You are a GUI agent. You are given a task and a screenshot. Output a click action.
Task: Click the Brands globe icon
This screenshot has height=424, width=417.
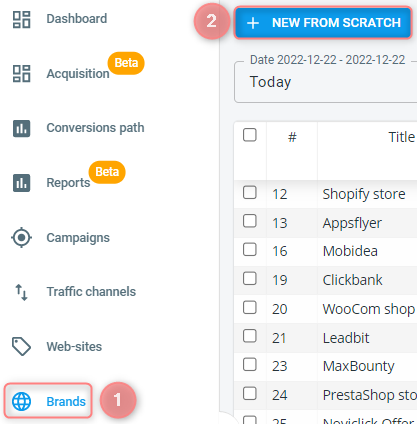coord(22,401)
